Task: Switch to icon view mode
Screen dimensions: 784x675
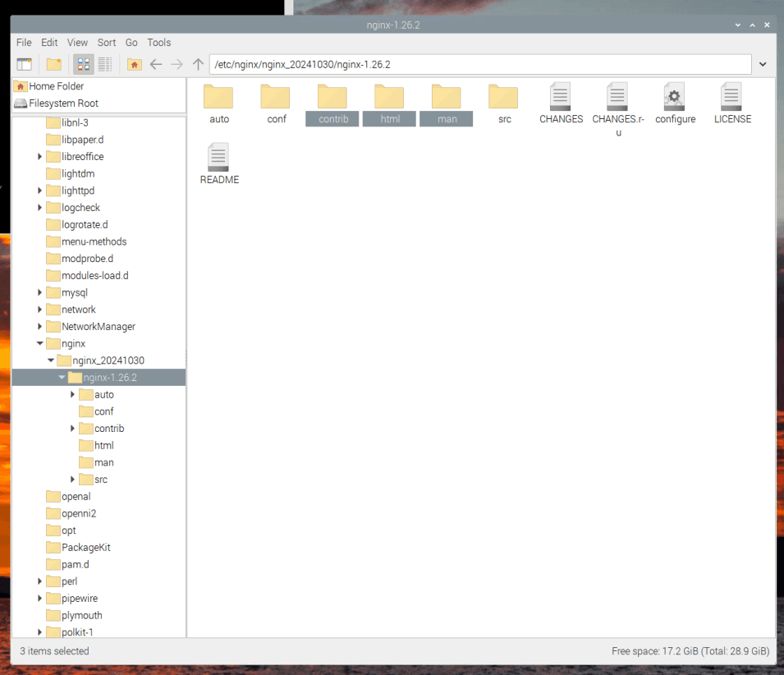Action: 84,64
